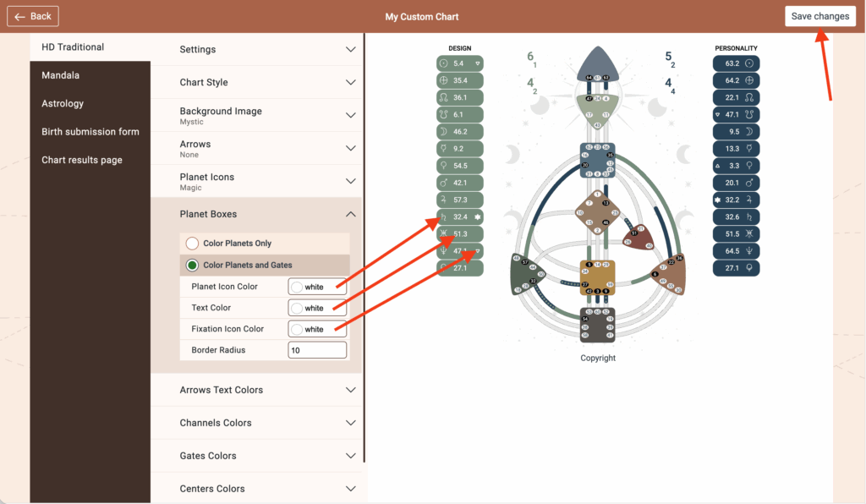The height and width of the screenshot is (504, 866).
Task: Click the Venus icon in Design 54.5 box
Action: [445, 166]
